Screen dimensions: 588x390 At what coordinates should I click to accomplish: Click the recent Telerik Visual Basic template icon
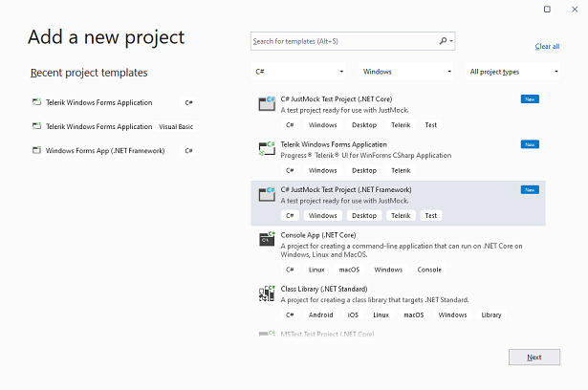pyautogui.click(x=36, y=126)
